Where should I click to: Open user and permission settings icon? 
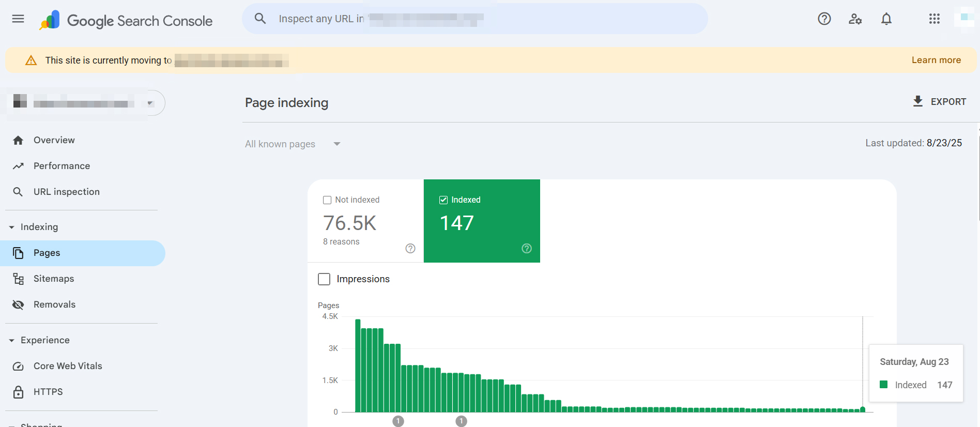(x=855, y=19)
